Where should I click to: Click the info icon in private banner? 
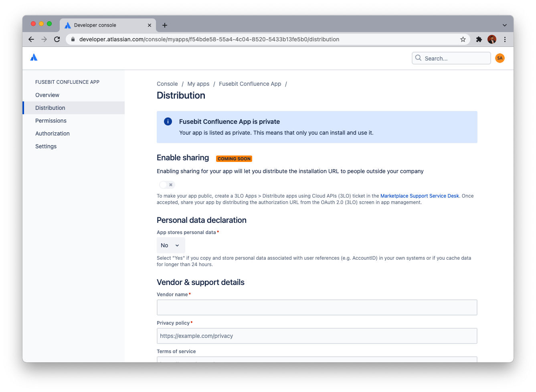[x=168, y=121]
